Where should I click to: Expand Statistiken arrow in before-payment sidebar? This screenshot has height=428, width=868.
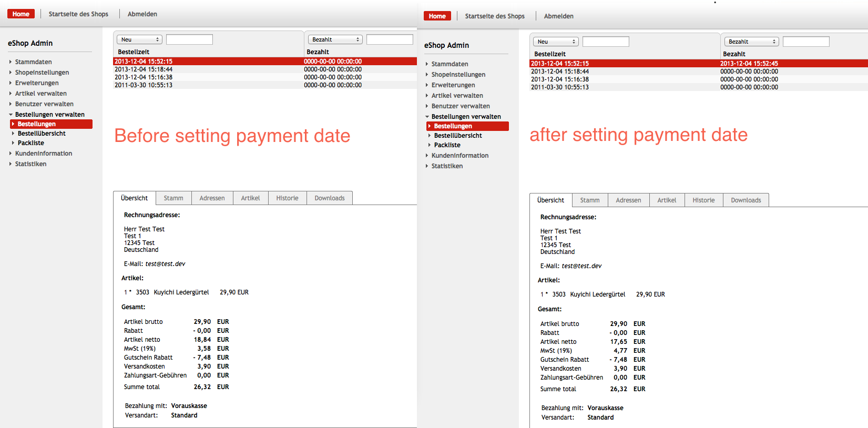(11, 164)
